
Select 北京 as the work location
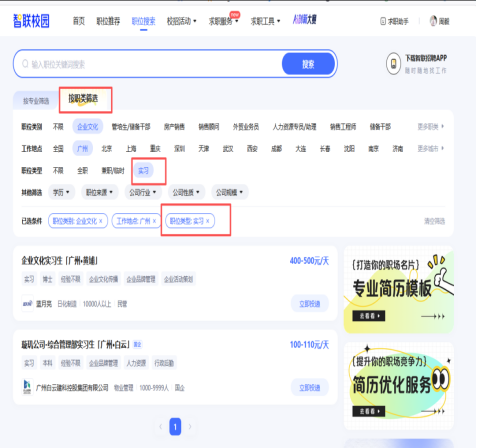click(x=107, y=149)
